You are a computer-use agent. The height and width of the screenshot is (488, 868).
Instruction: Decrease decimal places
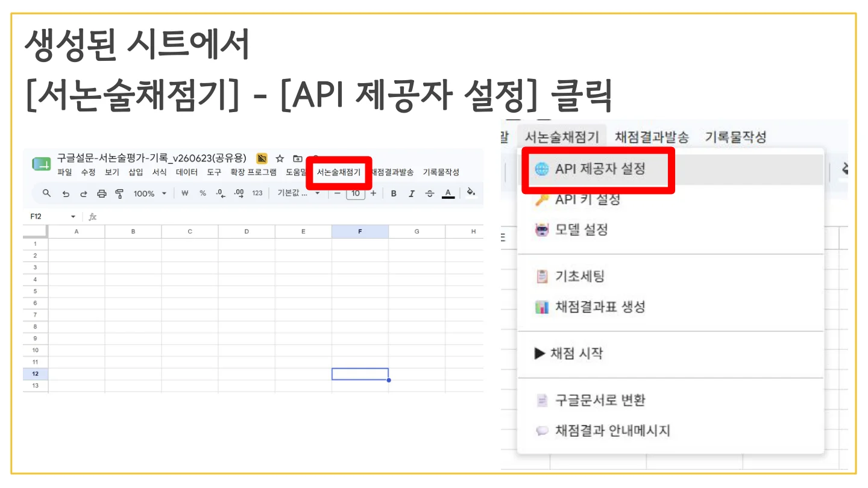click(x=221, y=193)
